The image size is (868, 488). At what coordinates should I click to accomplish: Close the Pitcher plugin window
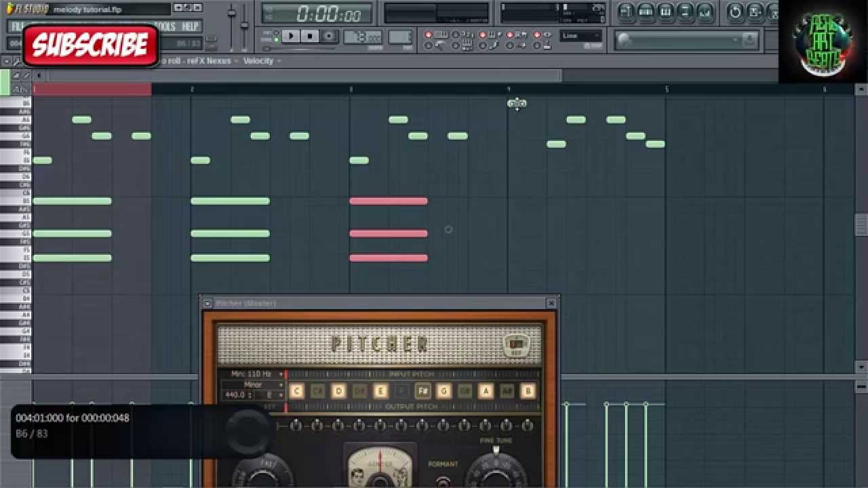point(551,303)
